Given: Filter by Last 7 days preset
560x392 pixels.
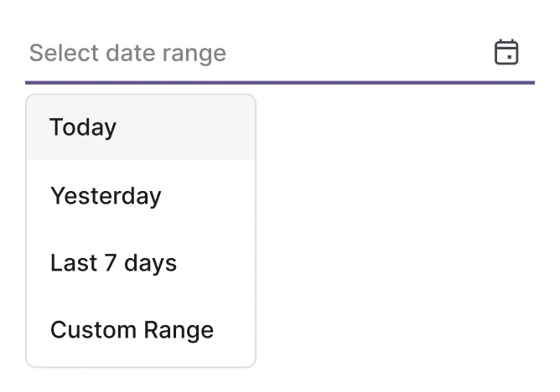Looking at the screenshot, I should pos(141,263).
